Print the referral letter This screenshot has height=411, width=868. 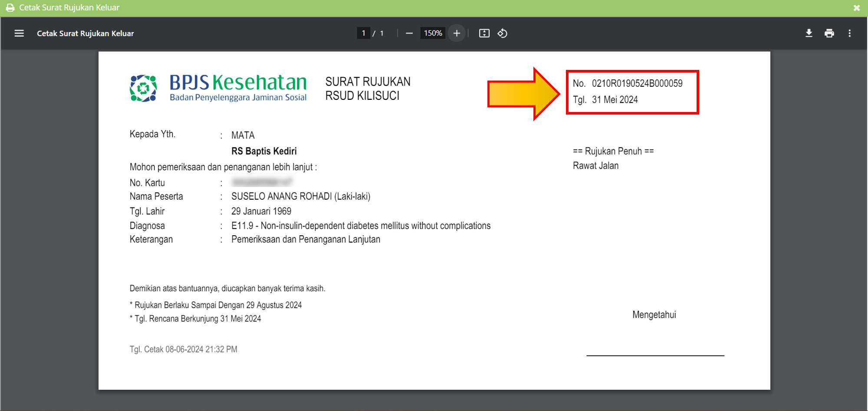(x=829, y=33)
